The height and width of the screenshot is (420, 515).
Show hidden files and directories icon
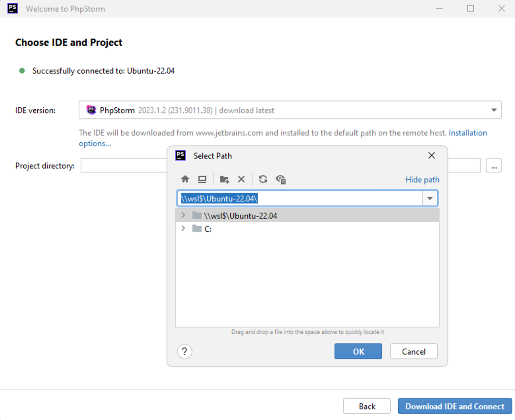point(281,179)
